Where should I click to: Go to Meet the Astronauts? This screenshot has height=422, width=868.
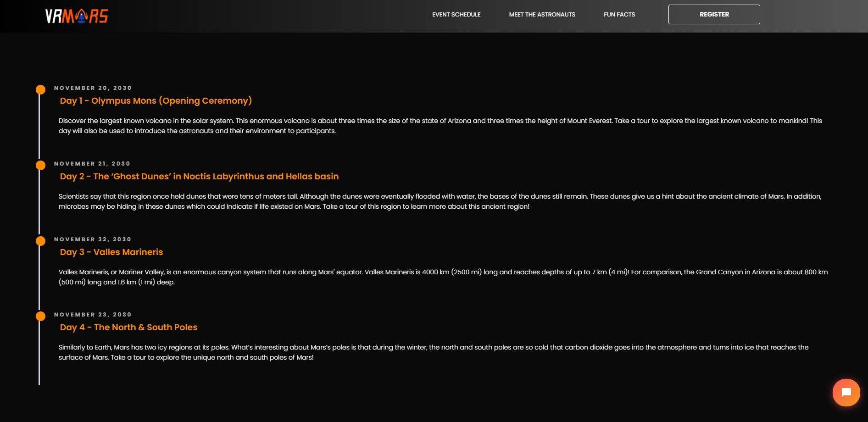(x=542, y=15)
